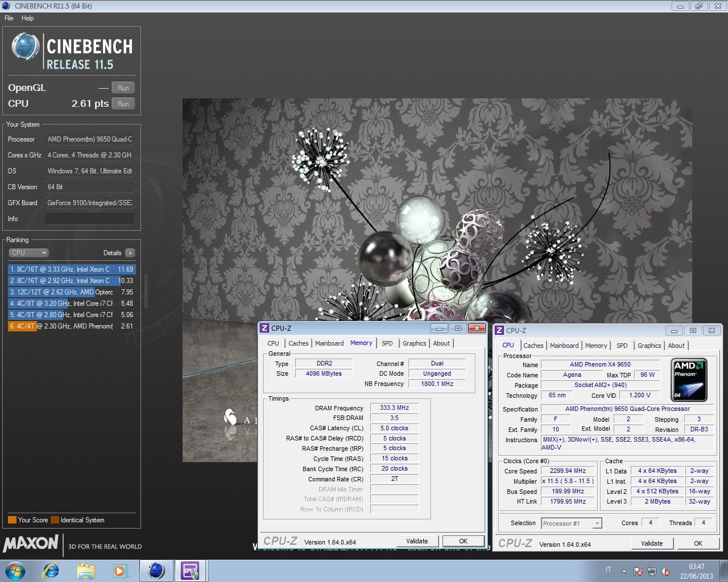Switch to Caches tab in right CPU-Z window
This screenshot has height=582, width=728.
click(x=533, y=346)
